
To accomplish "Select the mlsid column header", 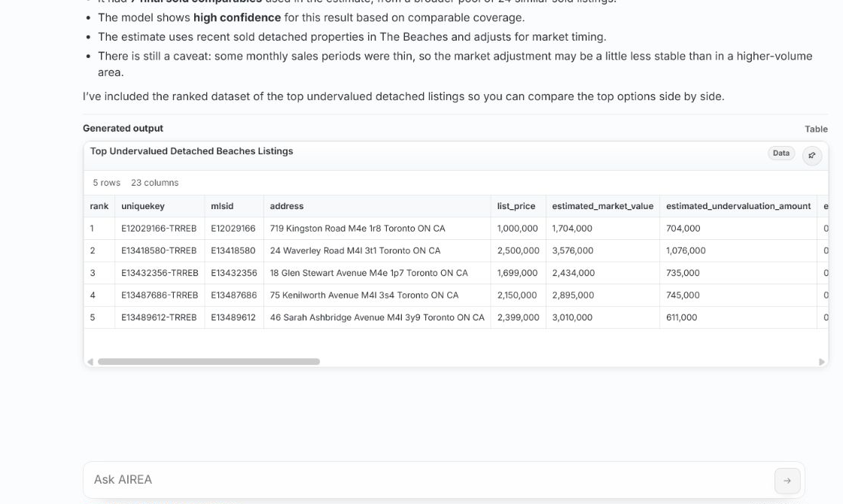I will (234, 206).
